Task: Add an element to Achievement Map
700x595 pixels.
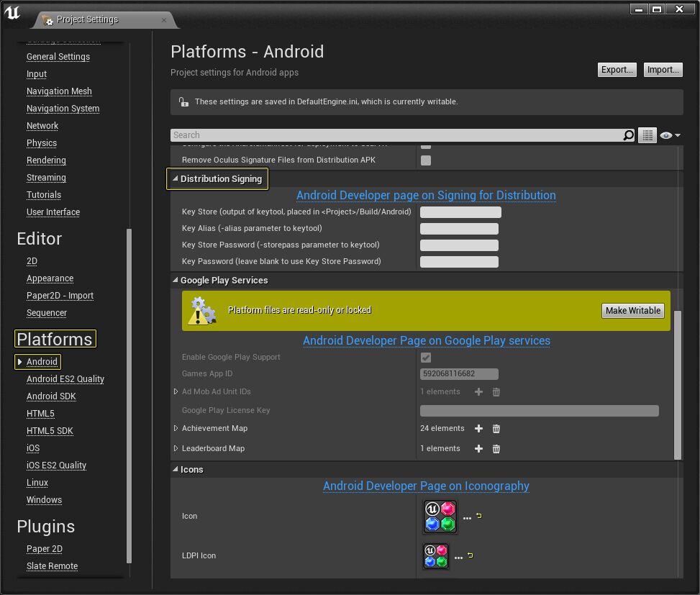Action: pos(478,429)
